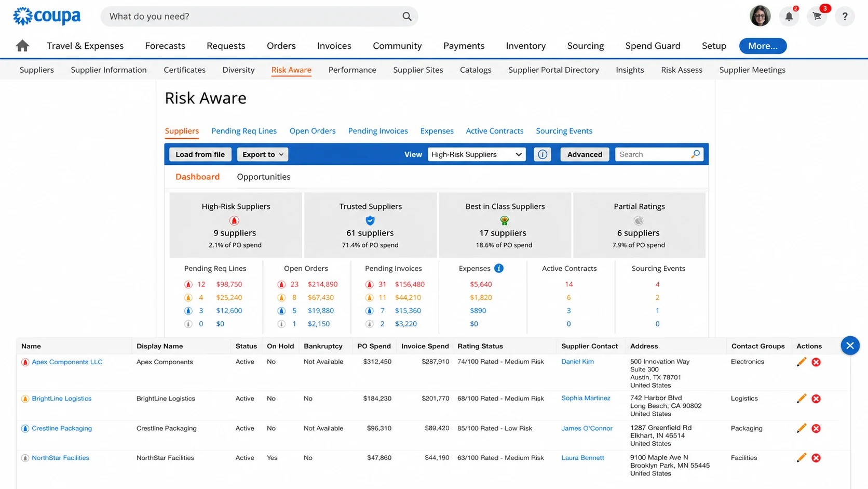Screen dimensions: 868x489
Task: Delete Crestline Packaging with red X
Action: tap(816, 429)
